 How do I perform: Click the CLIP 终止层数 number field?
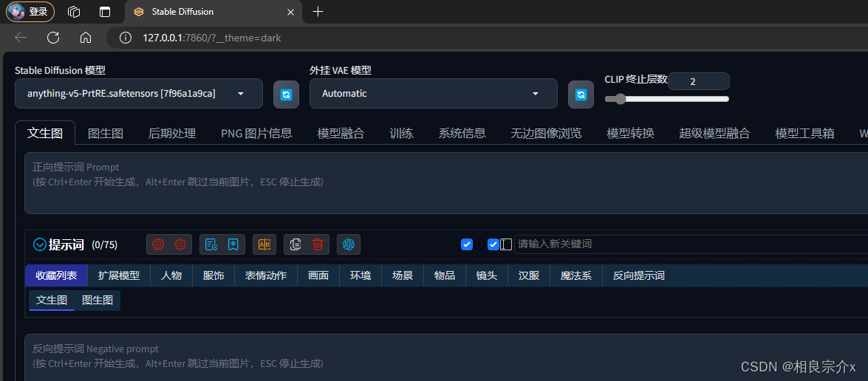coord(699,81)
